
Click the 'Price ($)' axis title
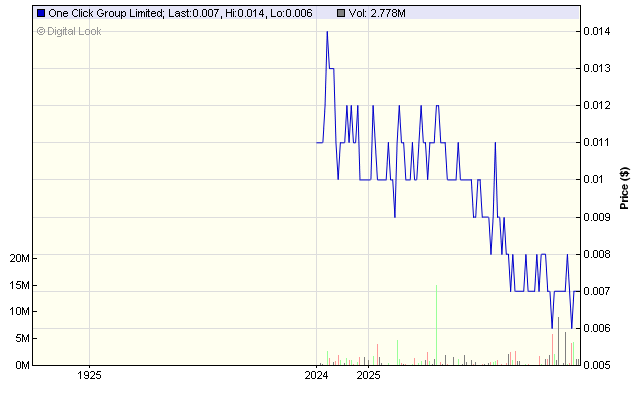pyautogui.click(x=624, y=188)
